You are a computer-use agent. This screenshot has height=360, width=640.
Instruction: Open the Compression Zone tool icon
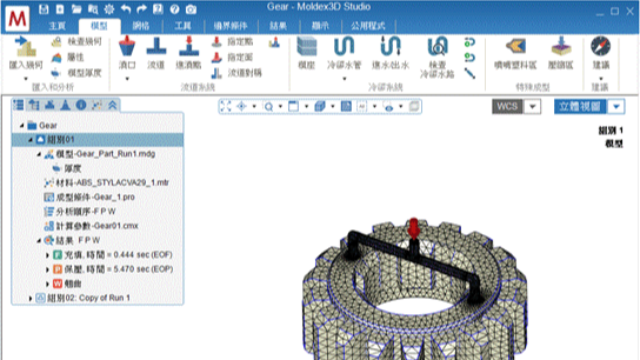561,46
